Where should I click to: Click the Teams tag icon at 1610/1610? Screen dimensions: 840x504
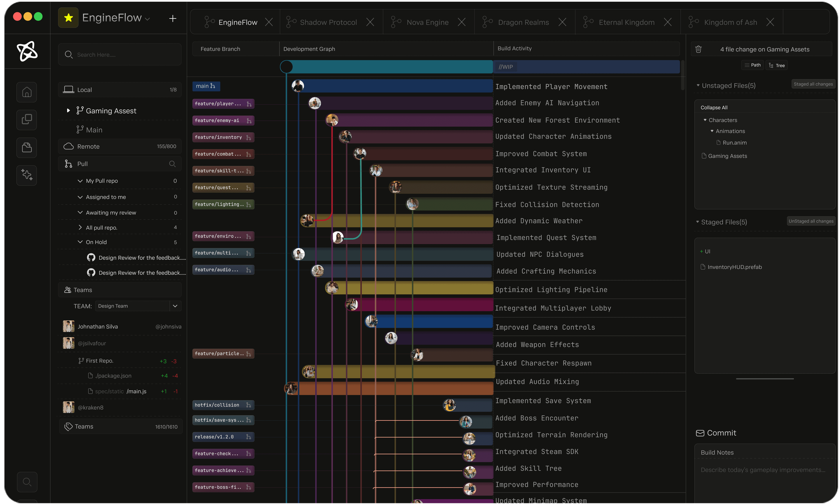pos(69,427)
